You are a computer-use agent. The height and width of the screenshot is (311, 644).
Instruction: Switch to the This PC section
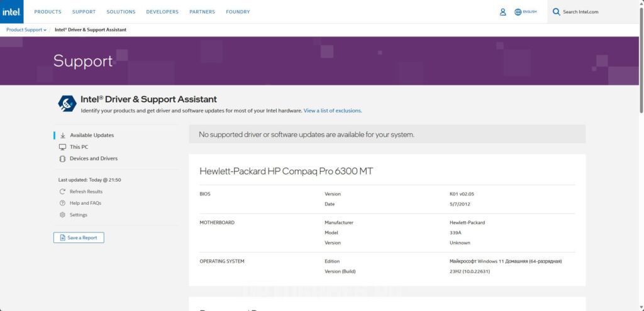[x=79, y=147]
